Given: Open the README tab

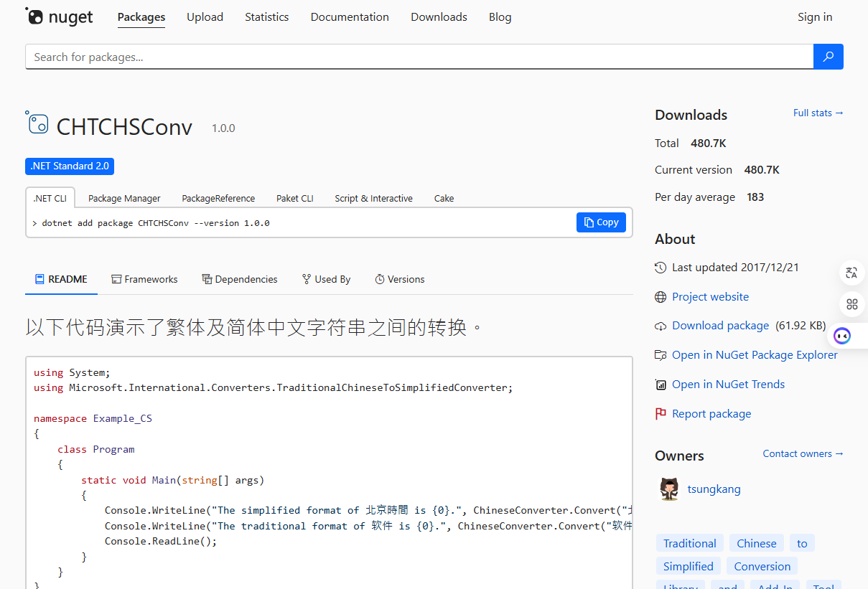Looking at the screenshot, I should 61,279.
